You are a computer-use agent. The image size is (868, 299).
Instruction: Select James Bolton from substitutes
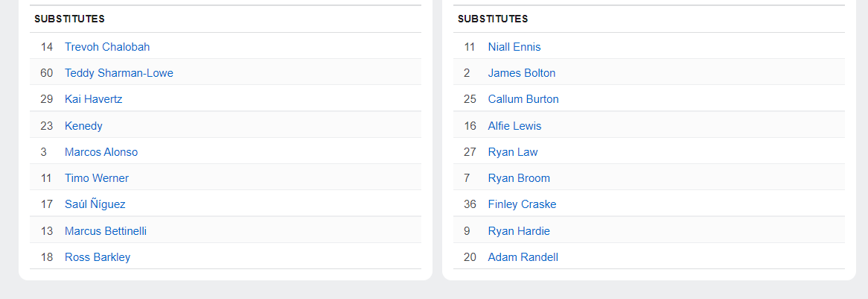click(x=521, y=72)
